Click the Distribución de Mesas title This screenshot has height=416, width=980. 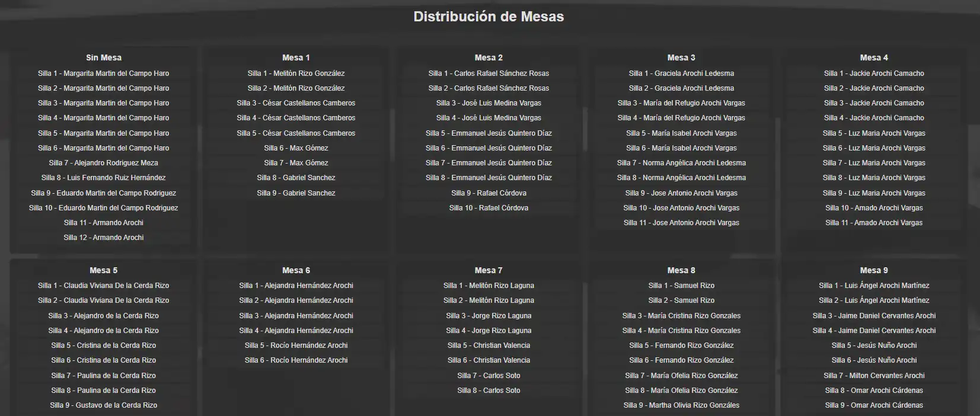[x=489, y=17]
